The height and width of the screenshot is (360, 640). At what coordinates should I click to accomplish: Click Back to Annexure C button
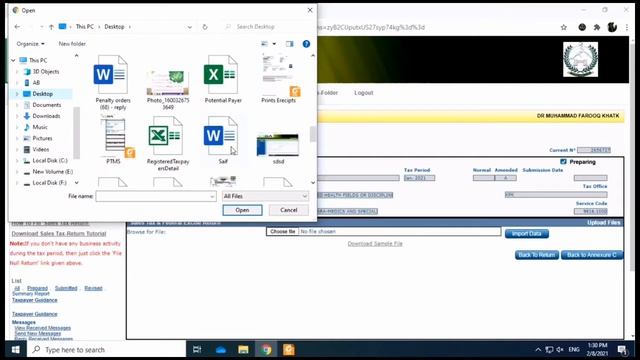(x=592, y=255)
